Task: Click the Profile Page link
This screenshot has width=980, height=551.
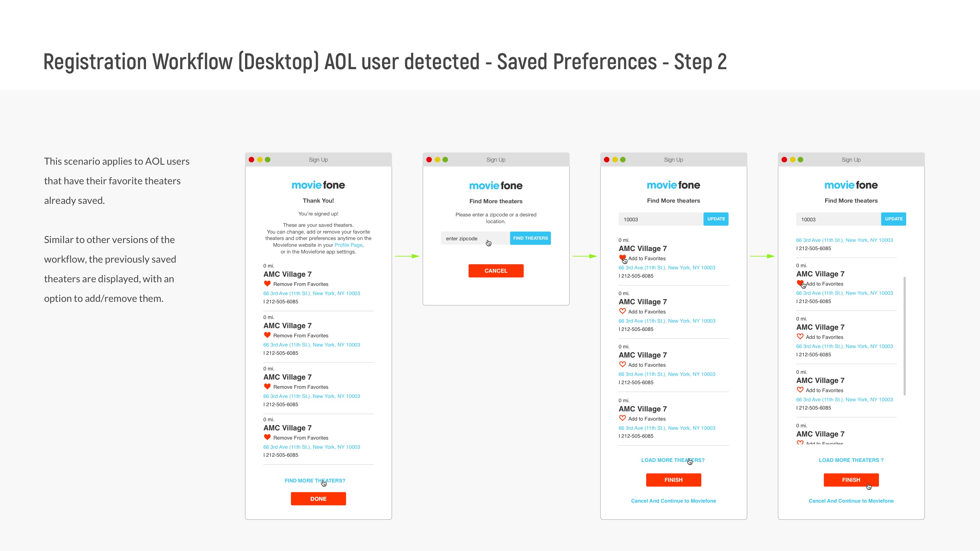Action: pos(349,245)
